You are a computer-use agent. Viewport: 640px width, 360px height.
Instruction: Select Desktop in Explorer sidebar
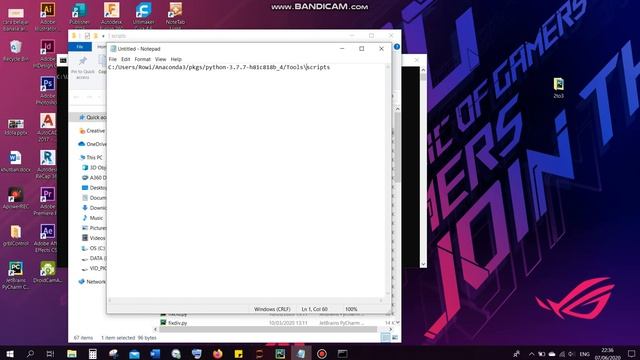[94, 188]
